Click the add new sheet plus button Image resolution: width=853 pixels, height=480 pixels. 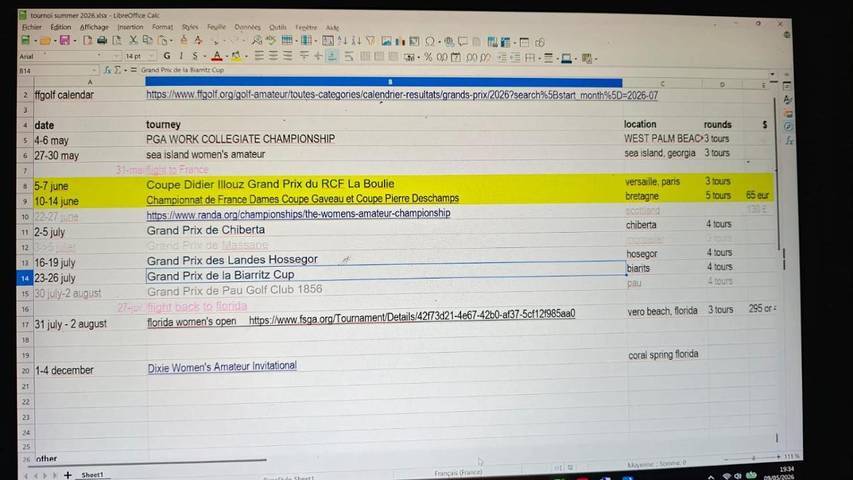[67, 475]
